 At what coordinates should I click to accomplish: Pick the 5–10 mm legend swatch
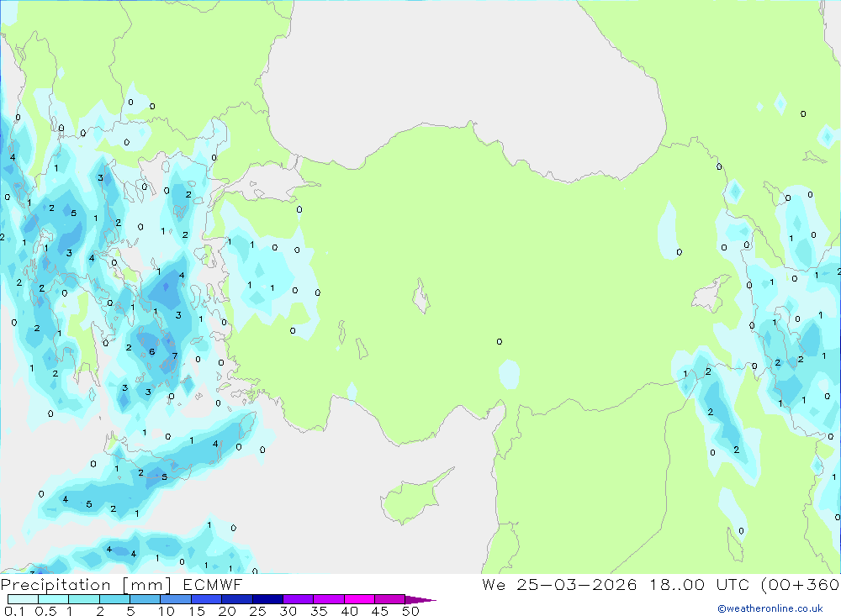(145, 599)
